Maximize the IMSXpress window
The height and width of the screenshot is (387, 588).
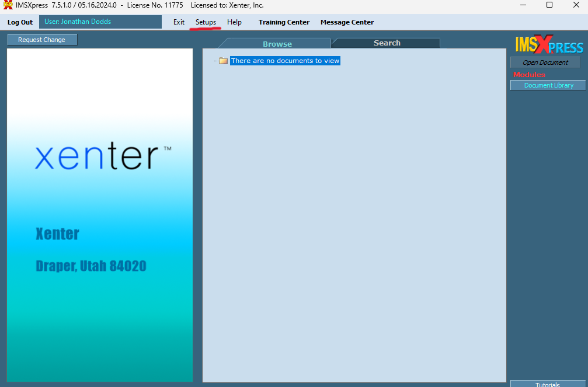point(549,5)
